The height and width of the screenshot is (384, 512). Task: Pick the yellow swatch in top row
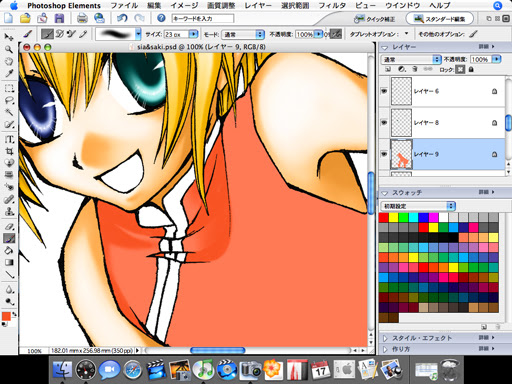394,218
